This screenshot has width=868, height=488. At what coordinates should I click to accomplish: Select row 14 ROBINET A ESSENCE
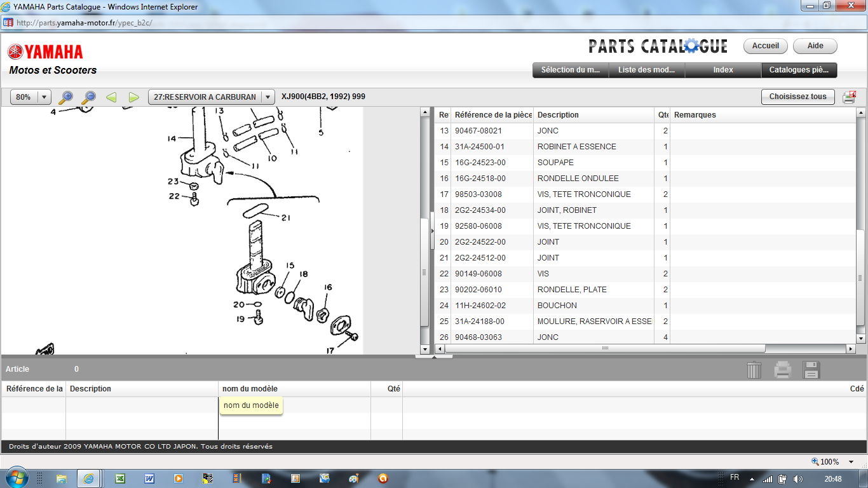(x=646, y=147)
